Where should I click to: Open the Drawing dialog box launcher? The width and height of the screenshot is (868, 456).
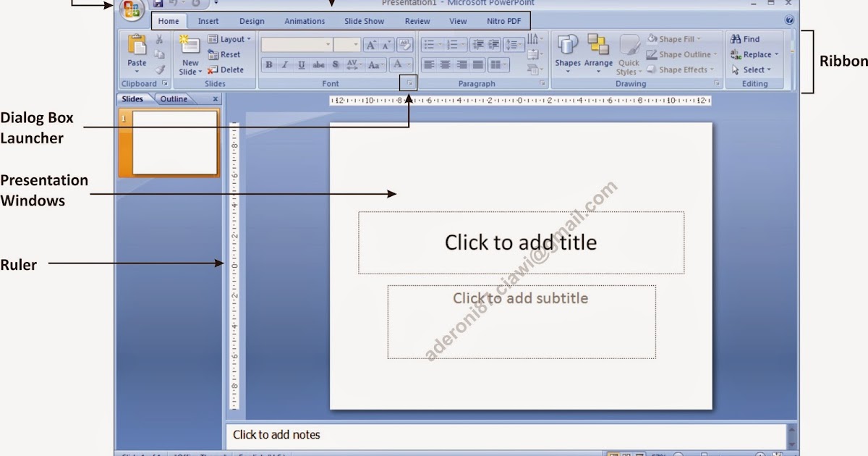click(x=718, y=84)
